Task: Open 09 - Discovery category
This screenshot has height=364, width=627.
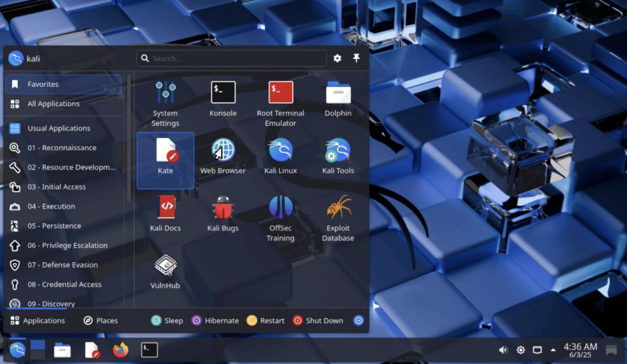Action: click(64, 303)
